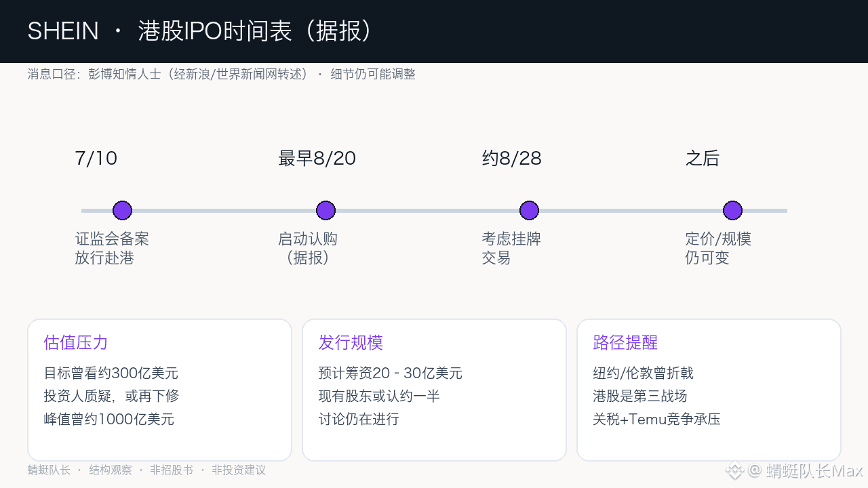Select the line 峰值曾约1000亿美元

click(109, 419)
